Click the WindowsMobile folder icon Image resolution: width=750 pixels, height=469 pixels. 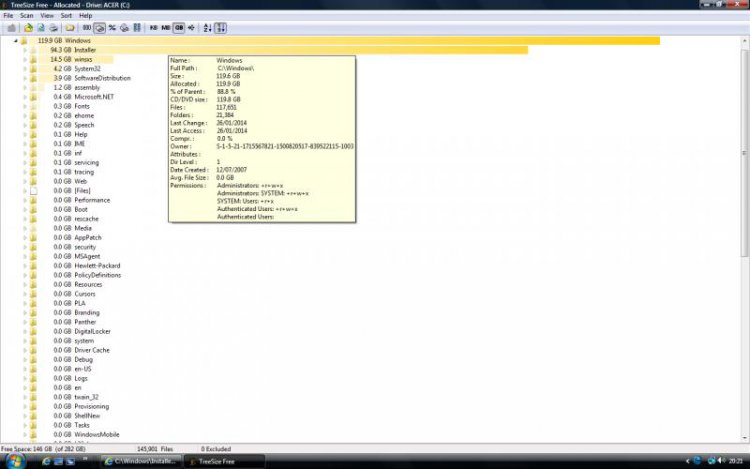coord(33,434)
